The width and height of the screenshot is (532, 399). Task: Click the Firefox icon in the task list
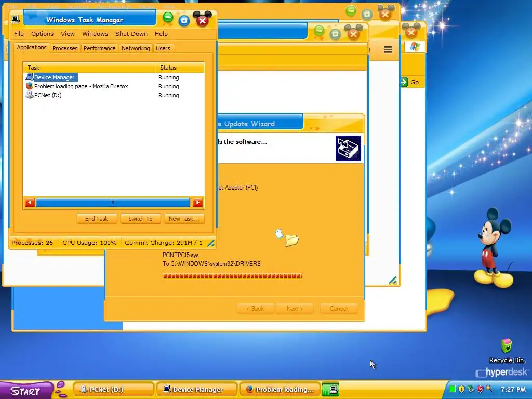click(30, 86)
